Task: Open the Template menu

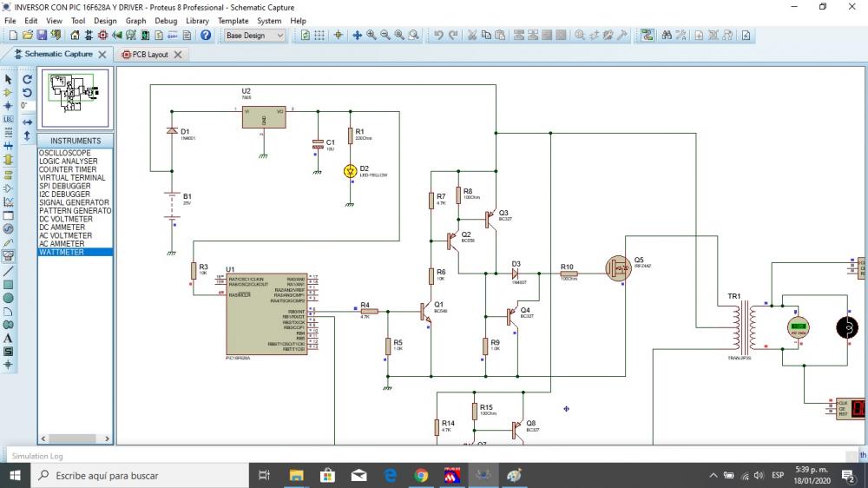Action: pos(233,21)
